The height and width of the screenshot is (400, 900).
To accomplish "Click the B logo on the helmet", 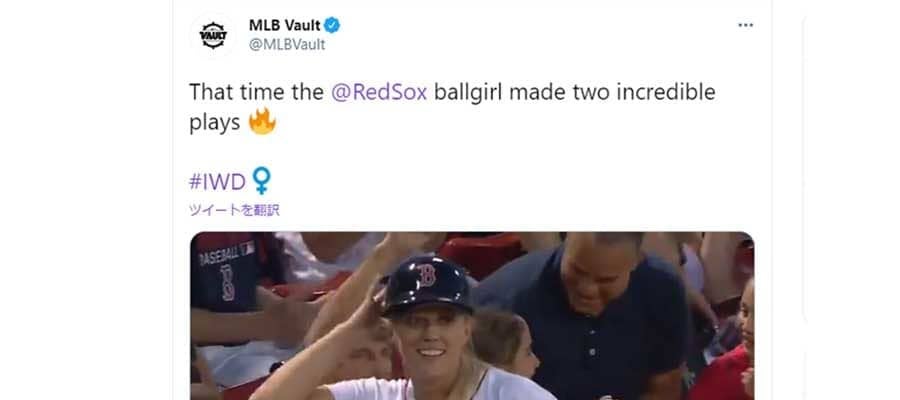I will [x=426, y=275].
